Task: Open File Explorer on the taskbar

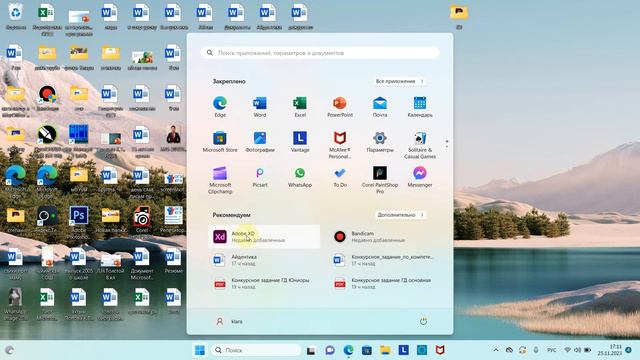Action: tap(385, 350)
